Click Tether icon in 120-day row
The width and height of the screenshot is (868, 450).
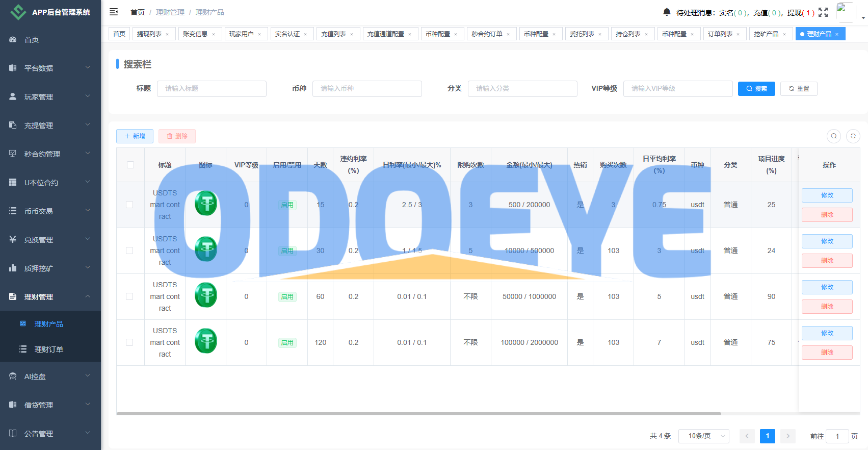coord(206,341)
